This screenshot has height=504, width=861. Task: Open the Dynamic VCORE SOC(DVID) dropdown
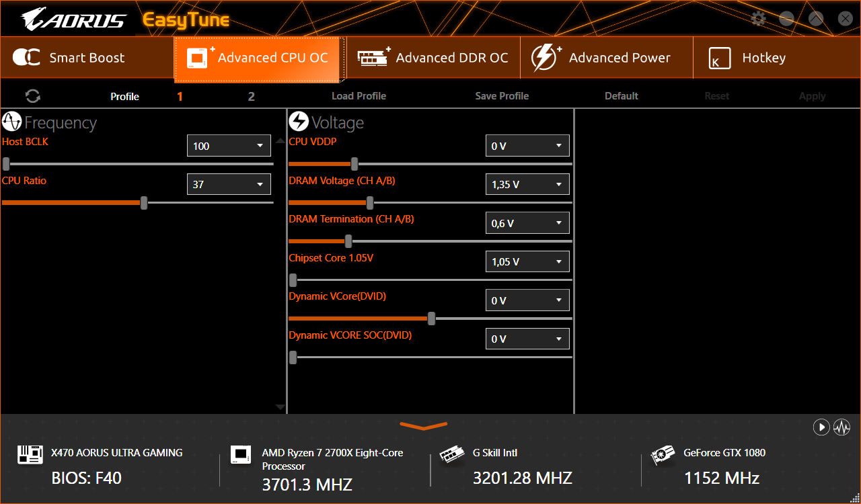coord(527,339)
